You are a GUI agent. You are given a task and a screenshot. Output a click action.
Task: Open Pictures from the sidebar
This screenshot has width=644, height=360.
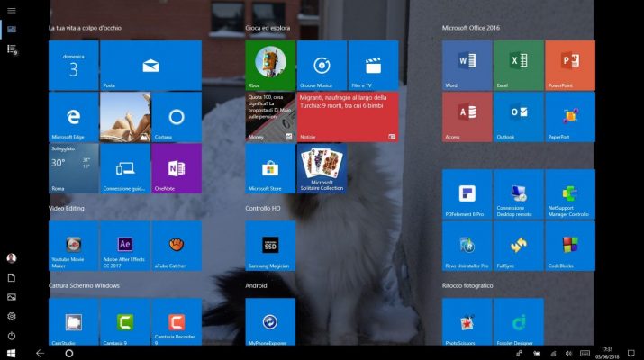(12, 297)
